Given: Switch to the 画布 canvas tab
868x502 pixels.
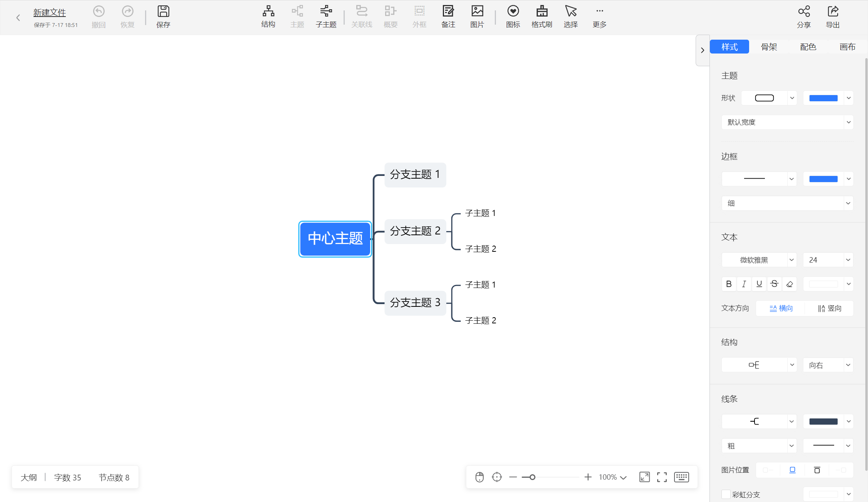Looking at the screenshot, I should (x=847, y=47).
